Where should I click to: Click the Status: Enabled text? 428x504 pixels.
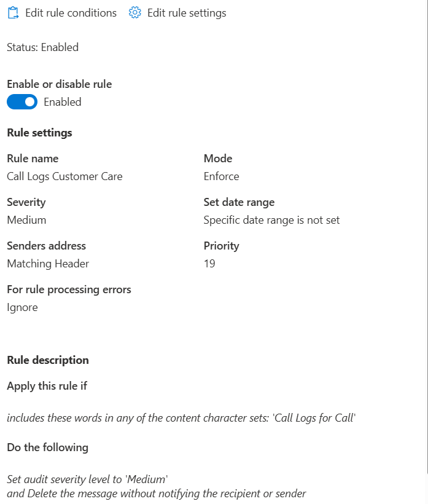click(43, 47)
